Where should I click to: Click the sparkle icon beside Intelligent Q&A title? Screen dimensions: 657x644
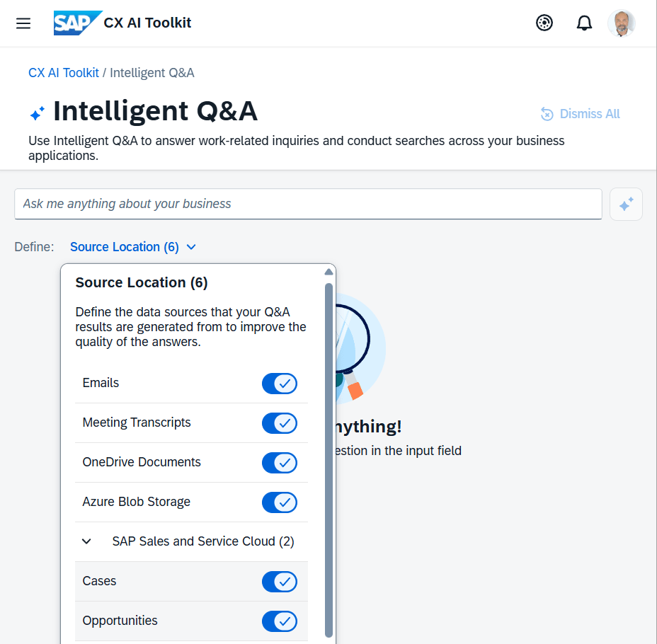[x=38, y=113]
